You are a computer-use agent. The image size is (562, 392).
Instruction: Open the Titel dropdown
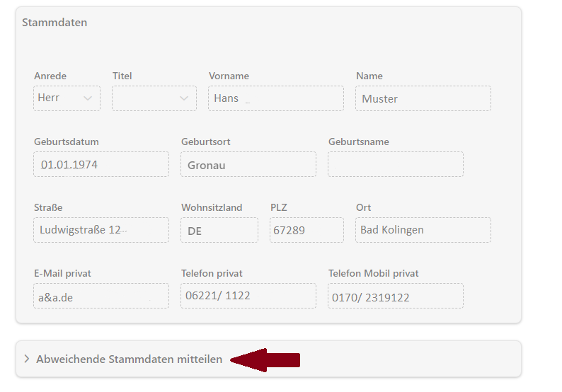click(154, 98)
